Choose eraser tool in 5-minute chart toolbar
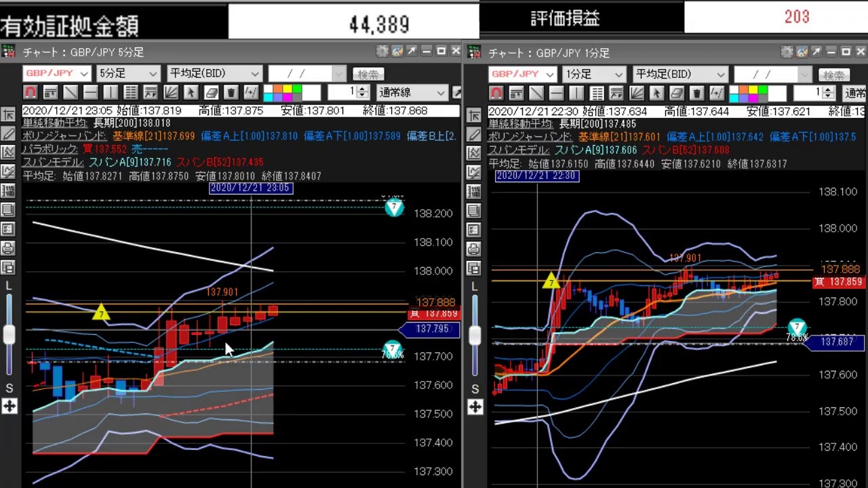 coord(211,93)
